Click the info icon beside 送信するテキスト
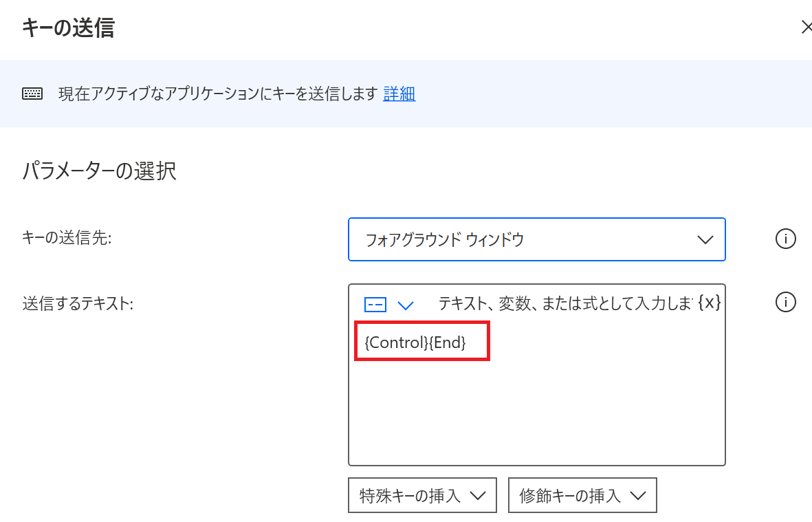The image size is (812, 522). tap(785, 302)
